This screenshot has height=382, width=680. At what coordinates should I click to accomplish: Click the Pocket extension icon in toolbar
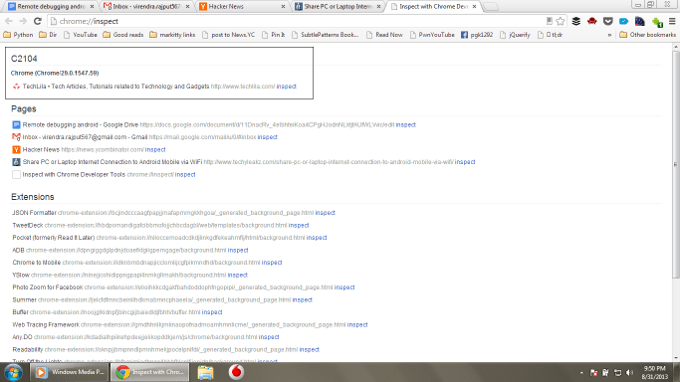pos(608,21)
